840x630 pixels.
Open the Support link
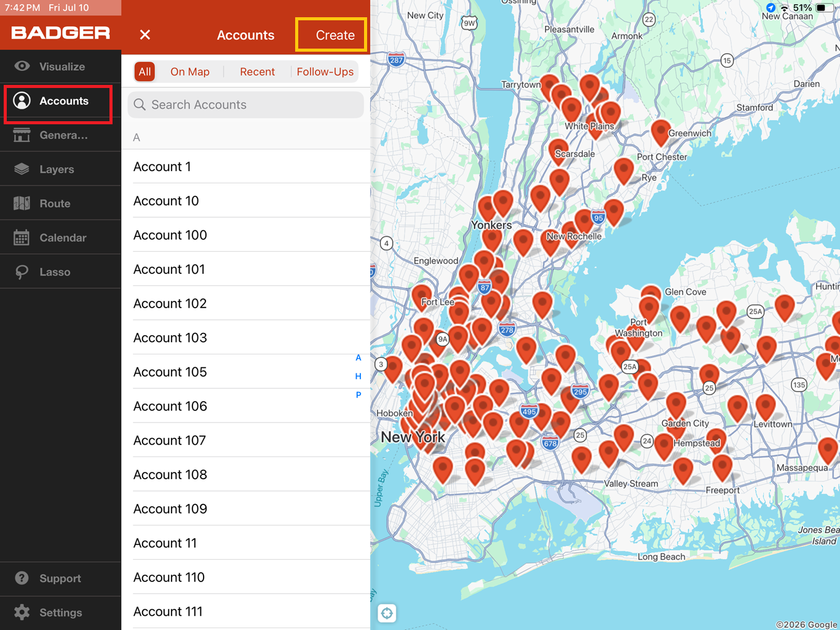point(60,578)
